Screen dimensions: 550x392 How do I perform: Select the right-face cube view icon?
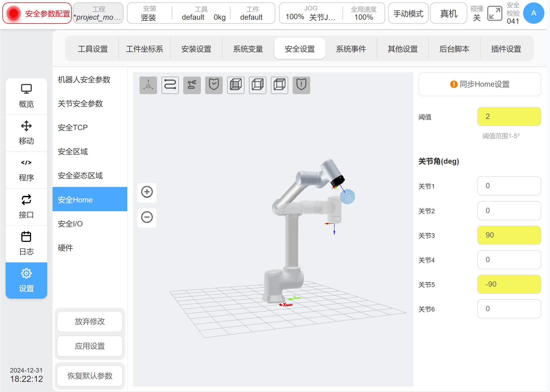point(257,85)
